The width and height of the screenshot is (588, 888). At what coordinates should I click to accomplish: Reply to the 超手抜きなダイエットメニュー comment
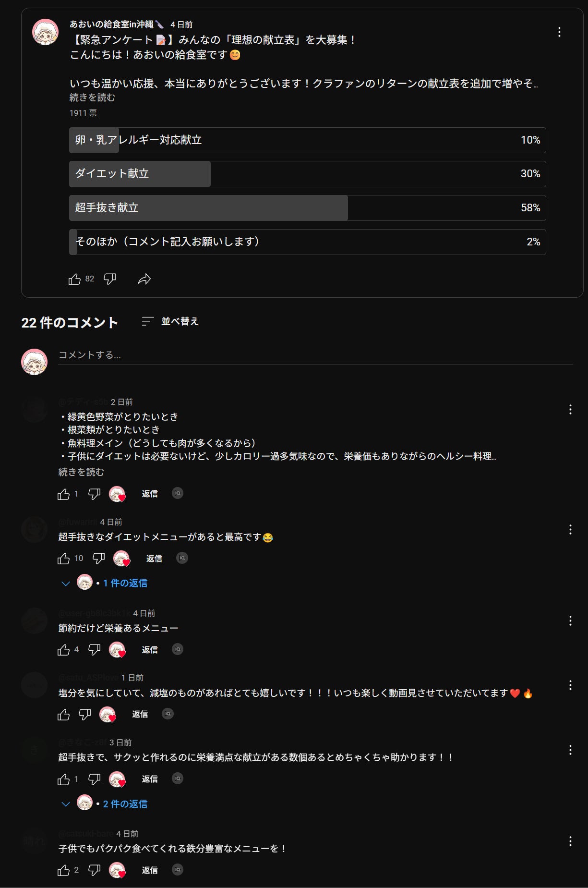coord(154,559)
